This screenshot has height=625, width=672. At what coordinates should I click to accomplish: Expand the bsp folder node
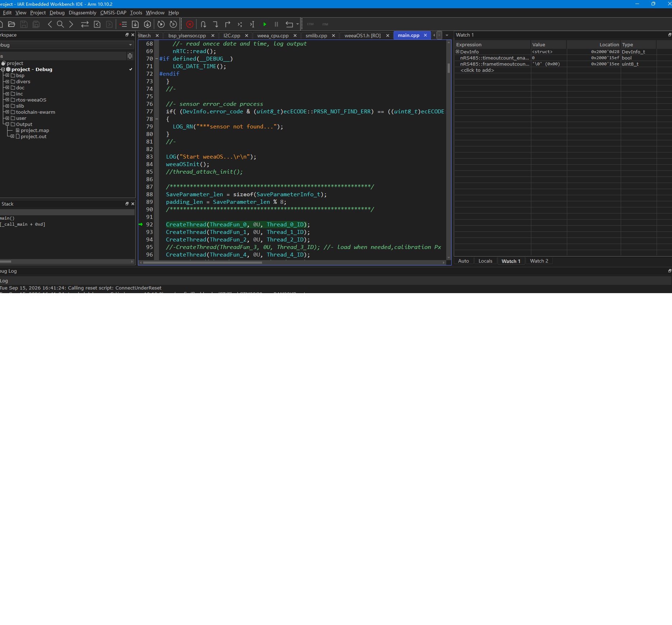tap(7, 75)
